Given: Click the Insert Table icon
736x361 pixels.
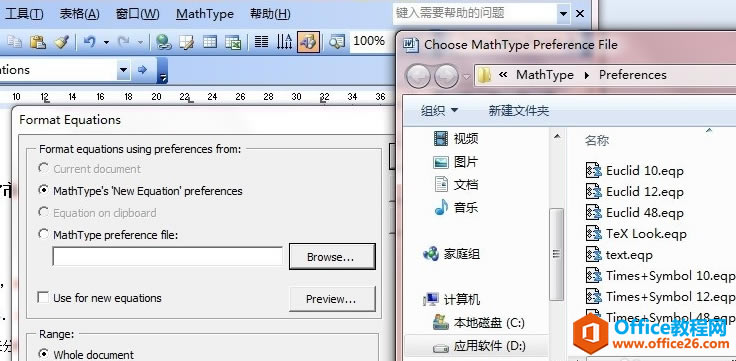Looking at the screenshot, I should 209,42.
